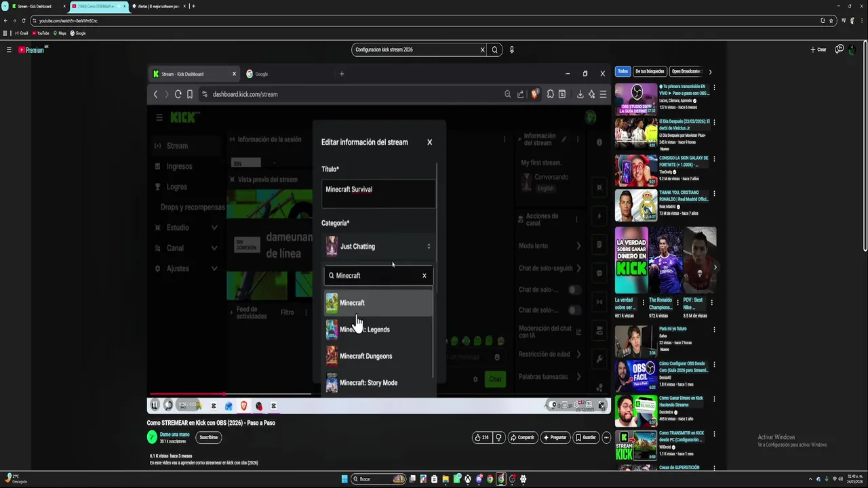Click the Preguntar button

(x=554, y=437)
